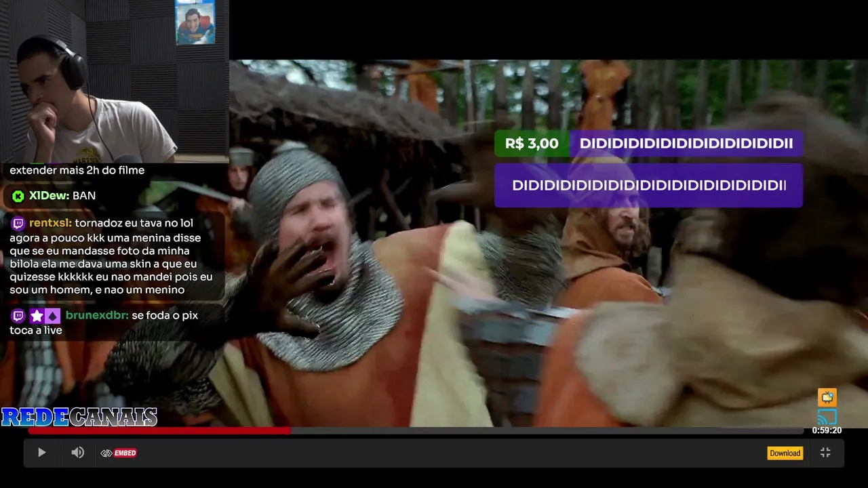Viewport: 868px width, 488px height.
Task: Click the yellow Download button
Action: coord(785,453)
